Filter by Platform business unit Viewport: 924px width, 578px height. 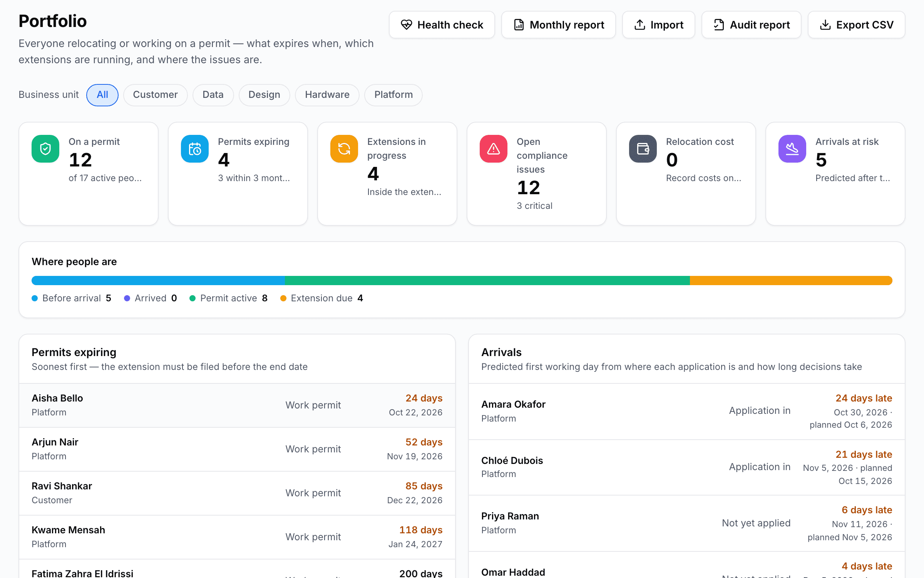coord(393,95)
